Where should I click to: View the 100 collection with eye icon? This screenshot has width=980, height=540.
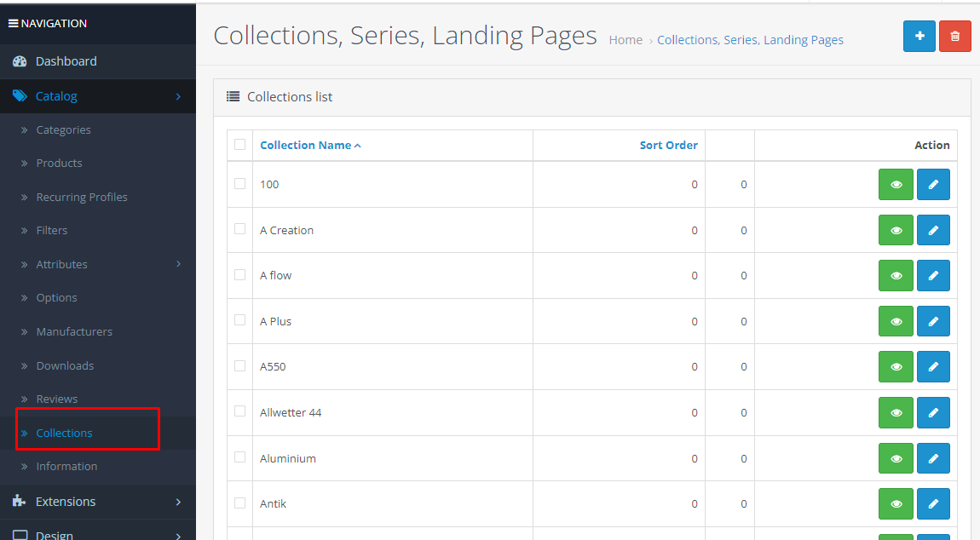[x=896, y=184]
